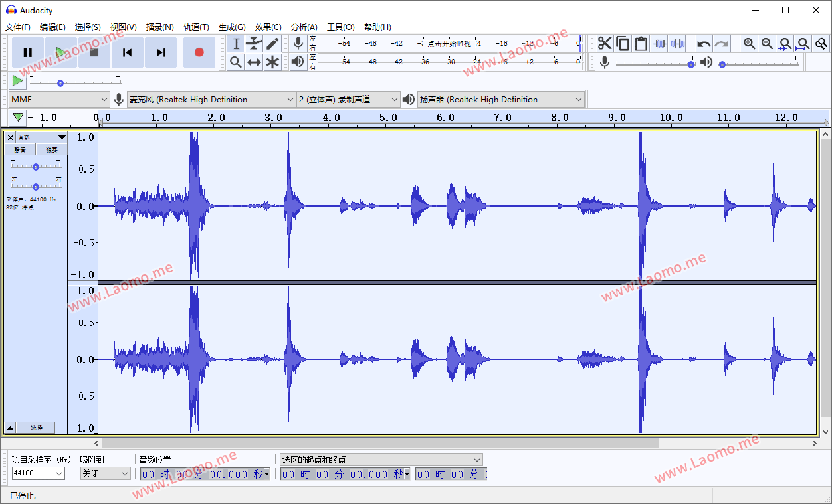
Task: Click the recording volume slider
Action: tap(655, 62)
